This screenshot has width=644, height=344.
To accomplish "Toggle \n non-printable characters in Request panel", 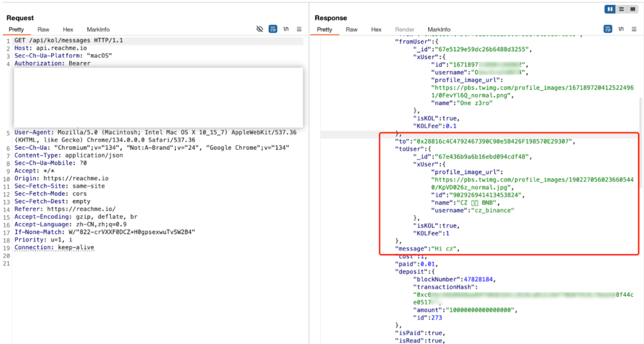I will point(286,29).
